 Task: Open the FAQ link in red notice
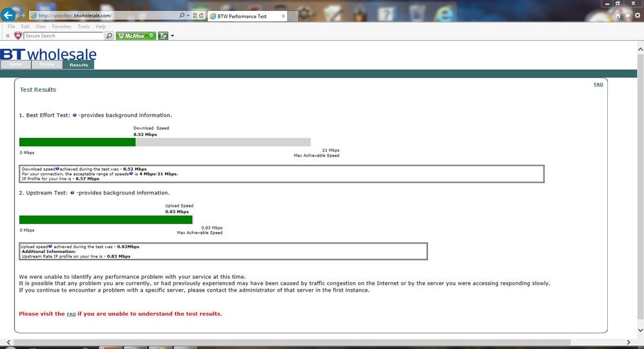click(71, 314)
